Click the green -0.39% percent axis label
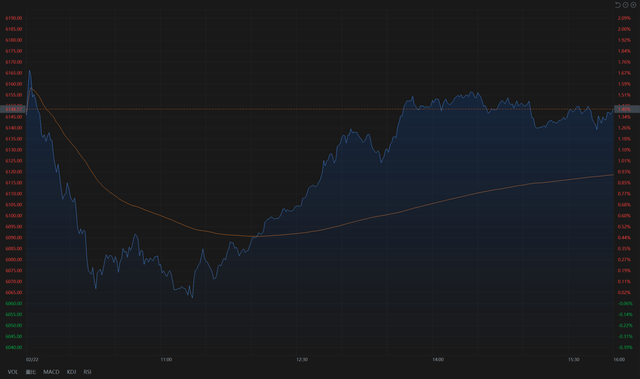The height and width of the screenshot is (379, 640). (x=625, y=348)
